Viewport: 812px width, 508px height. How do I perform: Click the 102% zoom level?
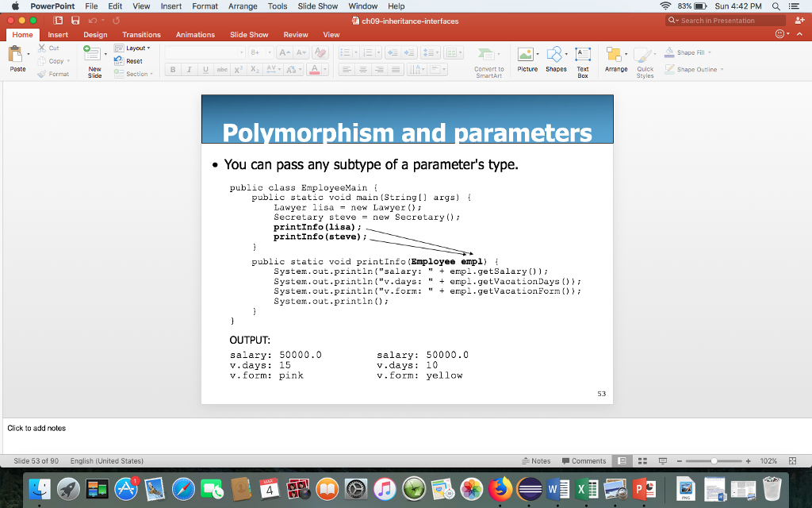tap(768, 461)
